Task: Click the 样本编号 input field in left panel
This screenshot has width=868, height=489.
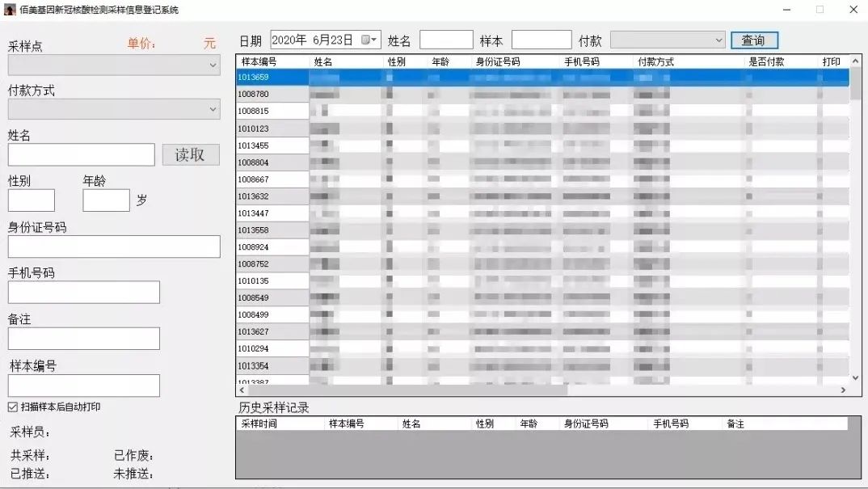Action: click(x=84, y=386)
